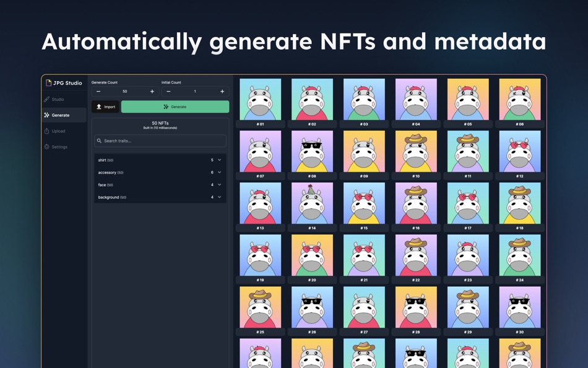Click the "face (50)" trait label
The image size is (588, 368).
pyautogui.click(x=105, y=185)
